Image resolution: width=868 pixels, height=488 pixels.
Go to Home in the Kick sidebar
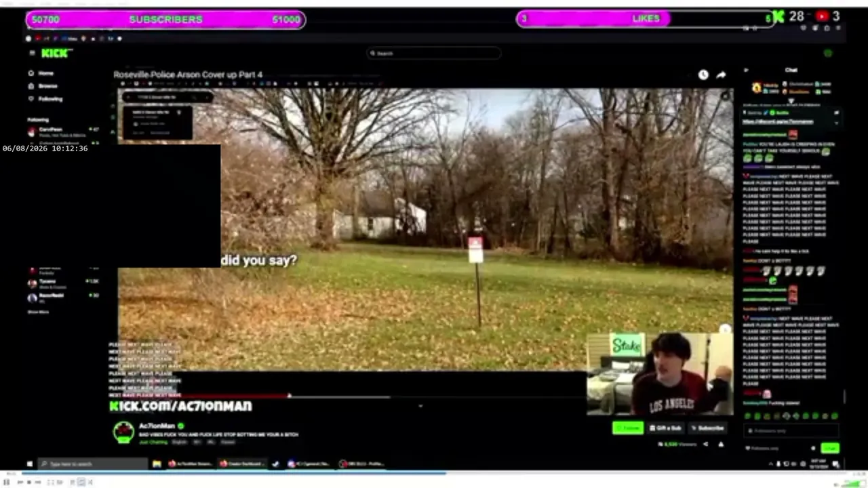pos(41,73)
